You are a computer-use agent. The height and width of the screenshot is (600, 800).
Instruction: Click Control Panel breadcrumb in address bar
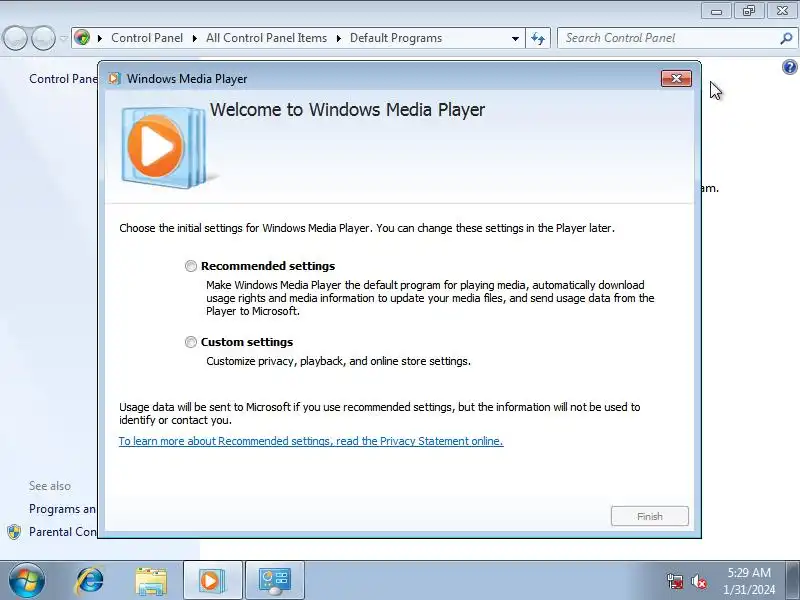[x=147, y=38]
